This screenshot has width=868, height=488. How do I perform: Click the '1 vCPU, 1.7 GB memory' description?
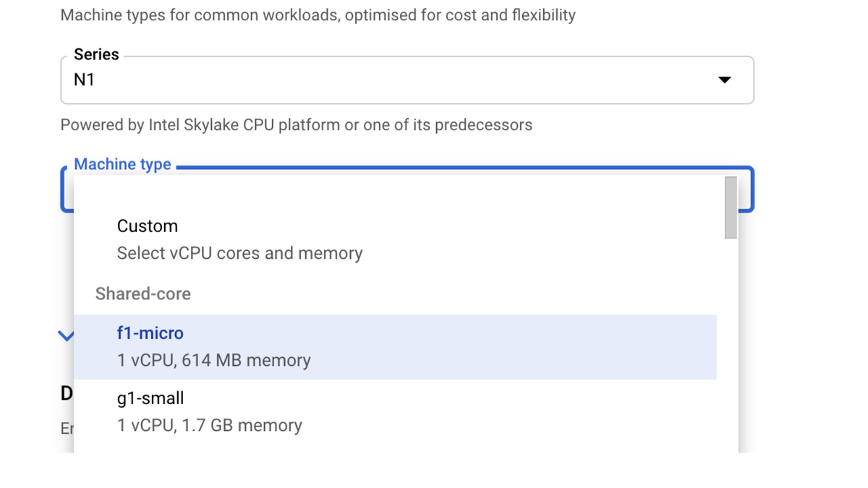[209, 425]
